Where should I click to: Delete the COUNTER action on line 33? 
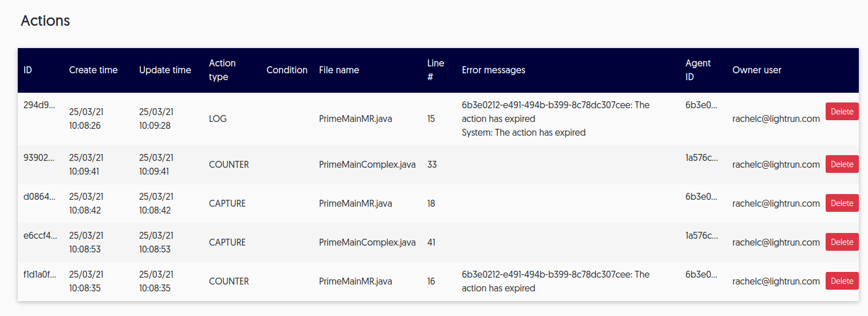click(x=842, y=164)
